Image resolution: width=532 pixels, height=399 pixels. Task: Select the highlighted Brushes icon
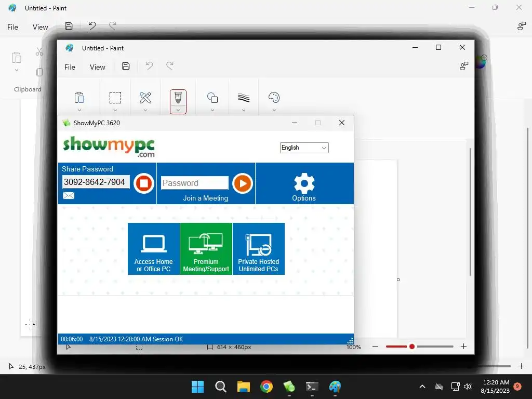pos(178,98)
